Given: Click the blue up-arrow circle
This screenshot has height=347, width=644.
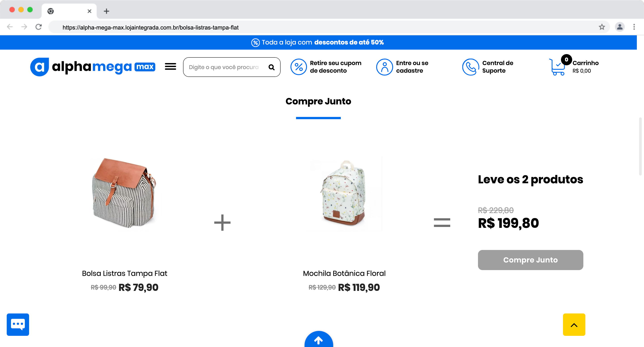Looking at the screenshot, I should point(318,340).
